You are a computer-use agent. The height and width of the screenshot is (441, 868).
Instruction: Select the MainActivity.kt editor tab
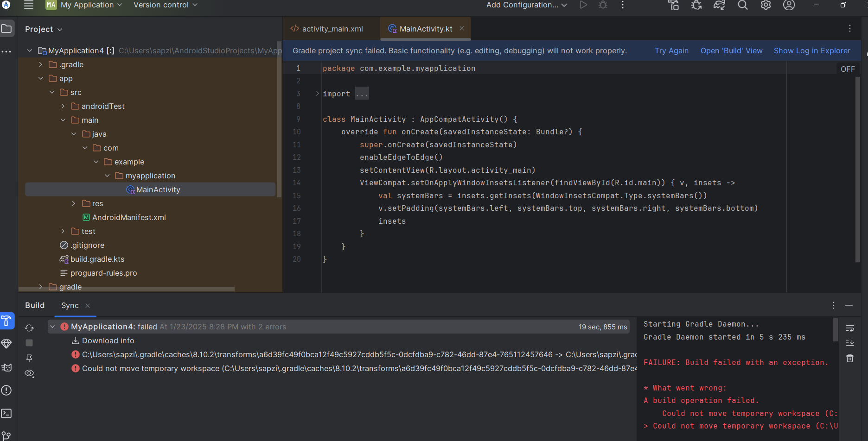tap(426, 29)
